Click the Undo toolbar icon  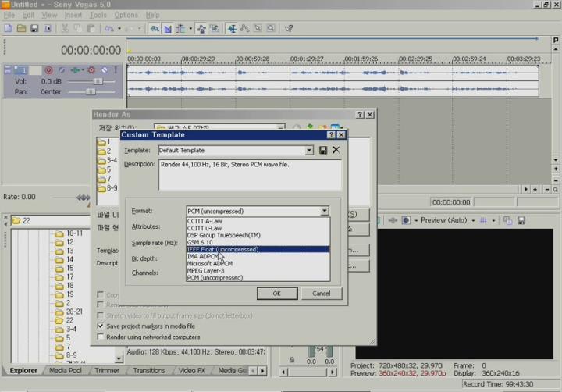pyautogui.click(x=109, y=28)
